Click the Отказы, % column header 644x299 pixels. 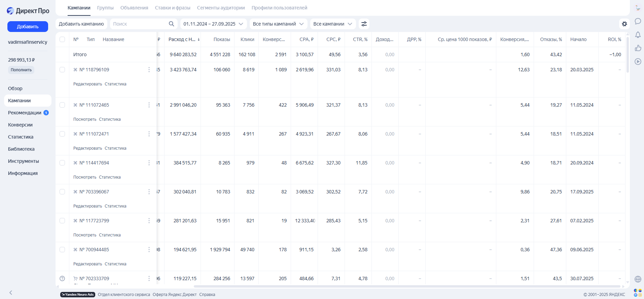click(551, 39)
